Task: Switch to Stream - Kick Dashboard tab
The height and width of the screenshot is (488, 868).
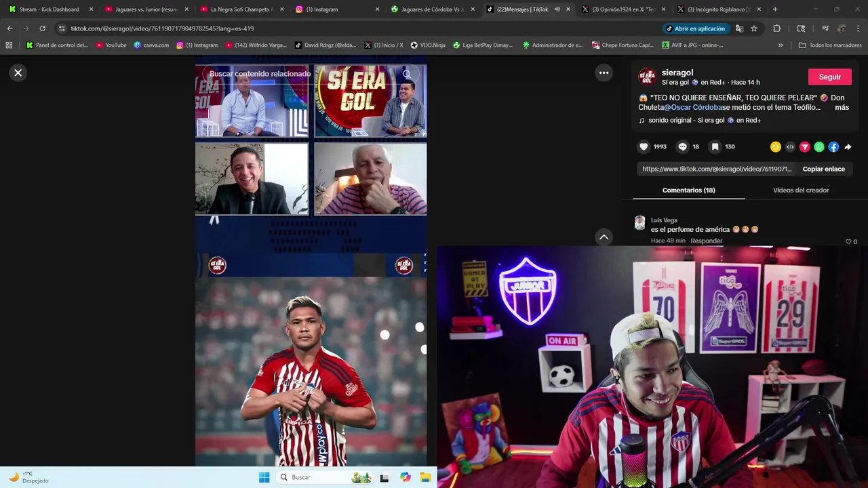Action: point(49,9)
